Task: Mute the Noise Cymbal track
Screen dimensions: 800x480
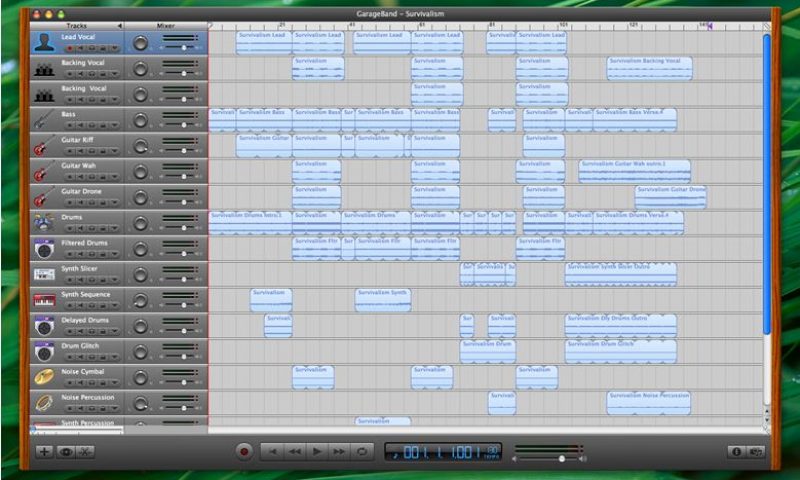Action: pos(80,383)
